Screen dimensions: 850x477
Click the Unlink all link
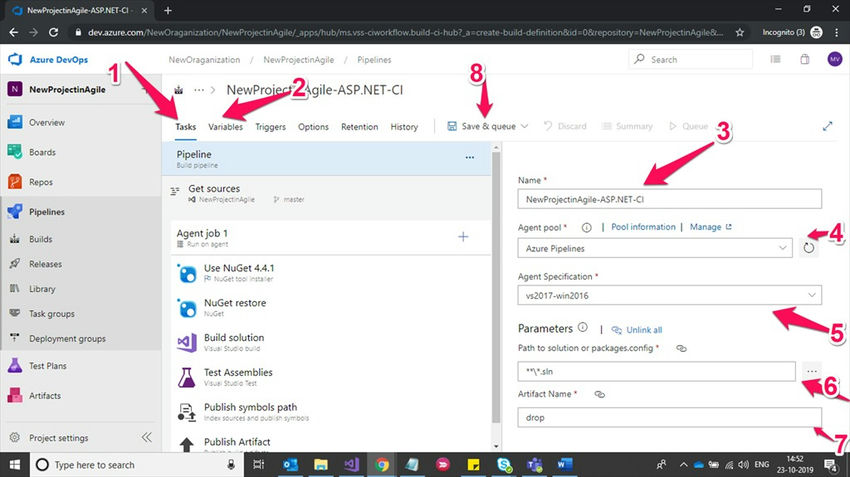pos(637,330)
